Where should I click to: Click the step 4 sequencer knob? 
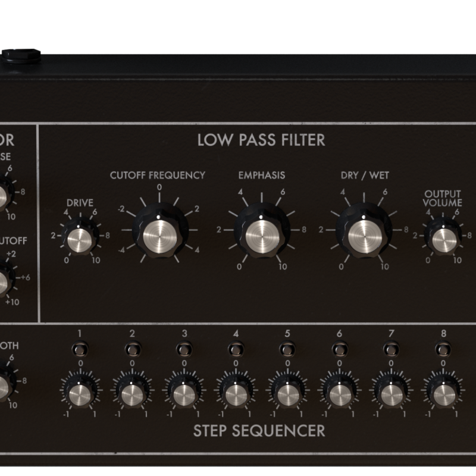pos(236,393)
